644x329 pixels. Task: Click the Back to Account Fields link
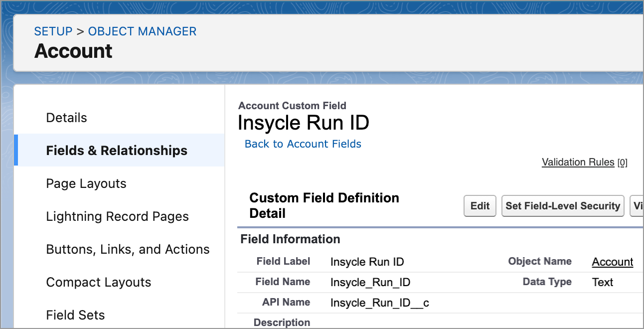(x=303, y=144)
